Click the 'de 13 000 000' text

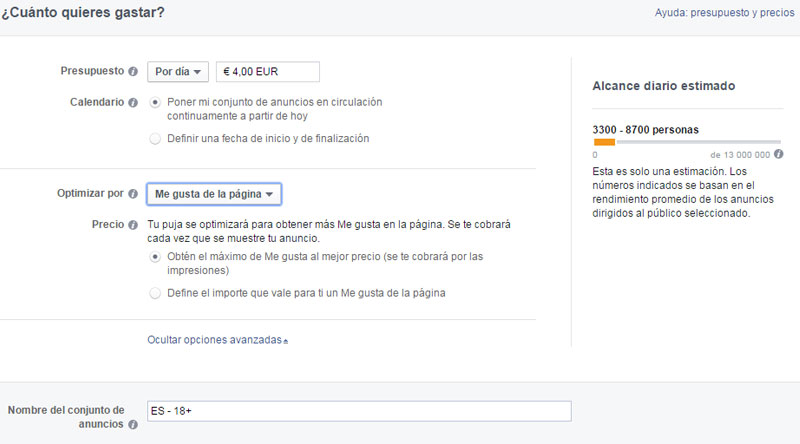[740, 155]
